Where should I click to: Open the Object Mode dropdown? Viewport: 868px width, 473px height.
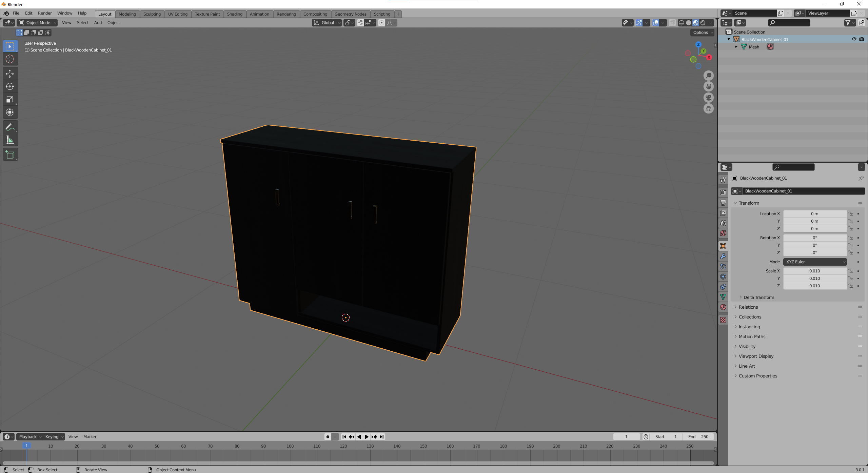coord(37,23)
